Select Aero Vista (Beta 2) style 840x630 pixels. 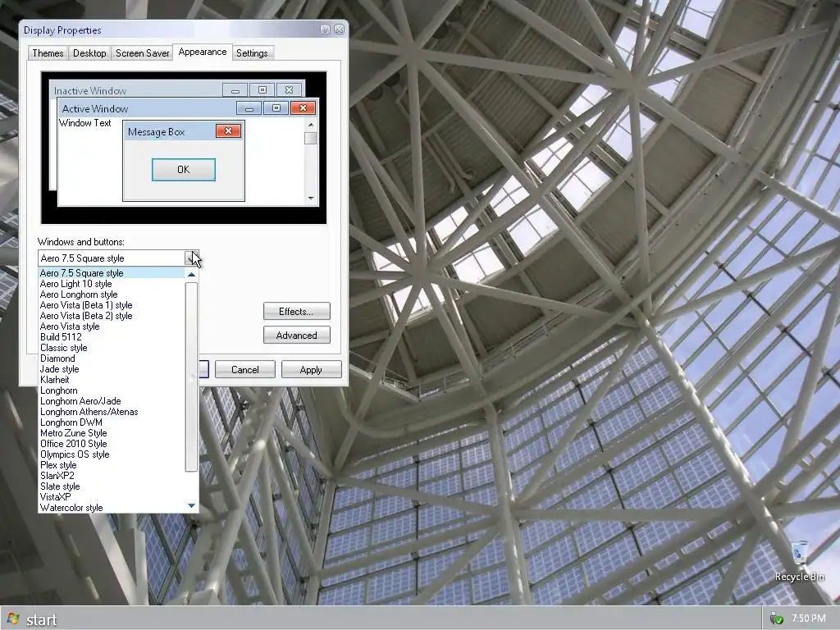pos(112,316)
